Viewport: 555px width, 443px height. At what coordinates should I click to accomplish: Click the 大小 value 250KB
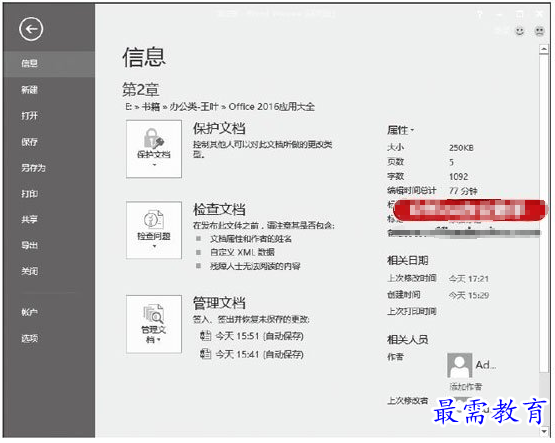point(461,148)
